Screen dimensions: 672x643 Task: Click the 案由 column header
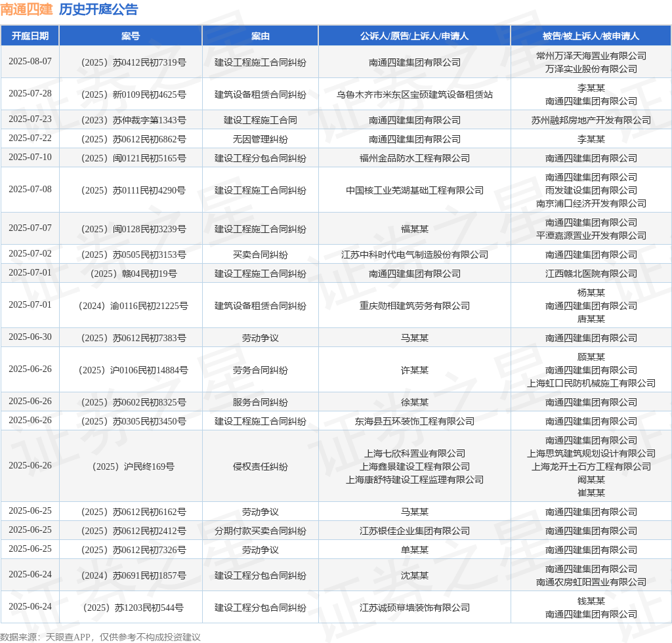[x=260, y=36]
